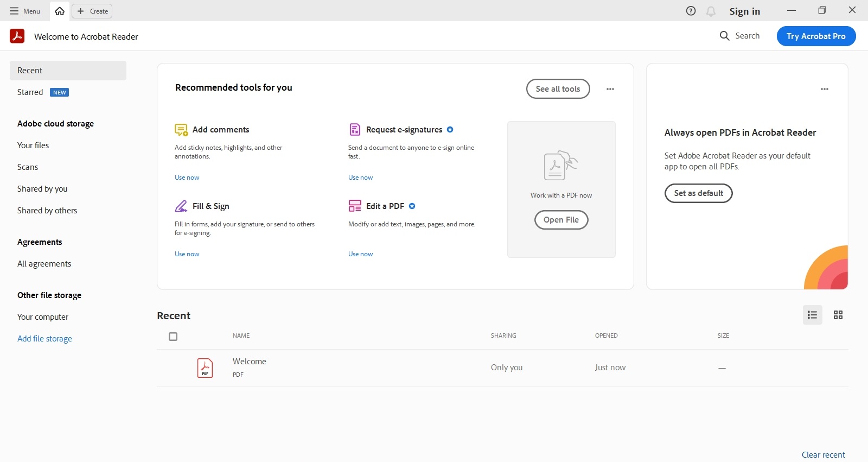Open default-app card more options ellipsis

(825, 89)
